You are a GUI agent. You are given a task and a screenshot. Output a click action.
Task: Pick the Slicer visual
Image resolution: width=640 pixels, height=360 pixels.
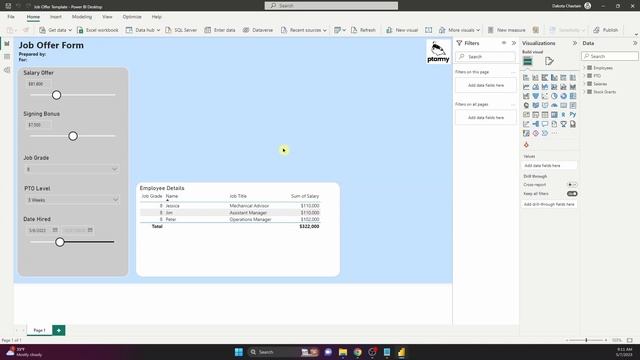click(x=536, y=115)
